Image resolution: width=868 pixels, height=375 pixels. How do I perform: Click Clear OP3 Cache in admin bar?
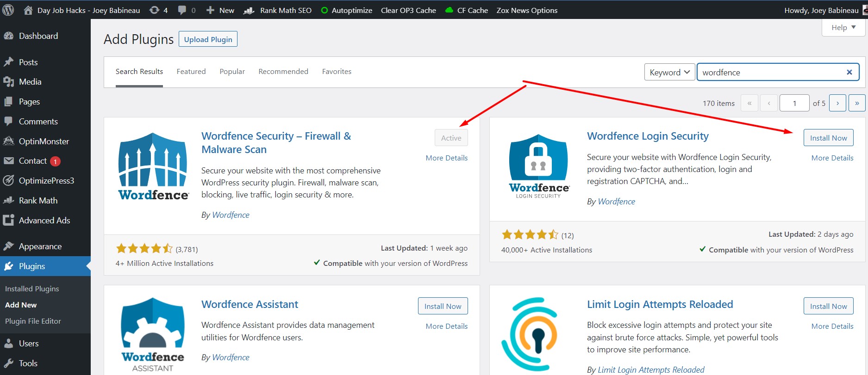(408, 10)
